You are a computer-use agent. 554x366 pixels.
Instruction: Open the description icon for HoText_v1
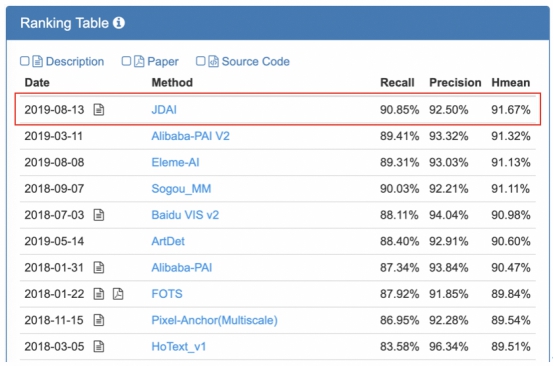pos(99,346)
